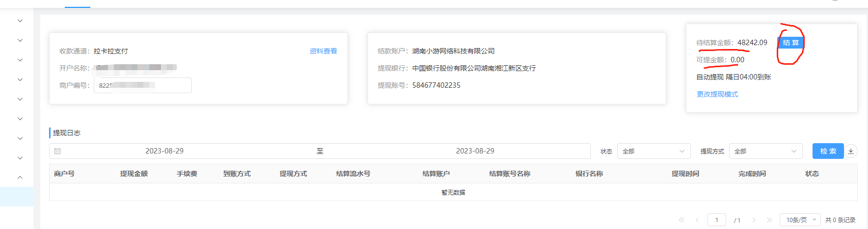868x229 pixels.
Task: Click the next page arrow in pagination
Action: click(754, 220)
